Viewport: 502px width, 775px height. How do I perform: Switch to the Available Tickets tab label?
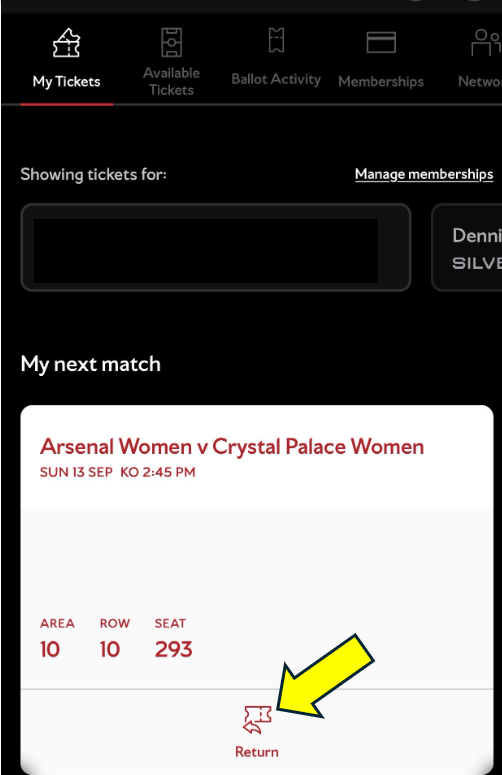[171, 81]
